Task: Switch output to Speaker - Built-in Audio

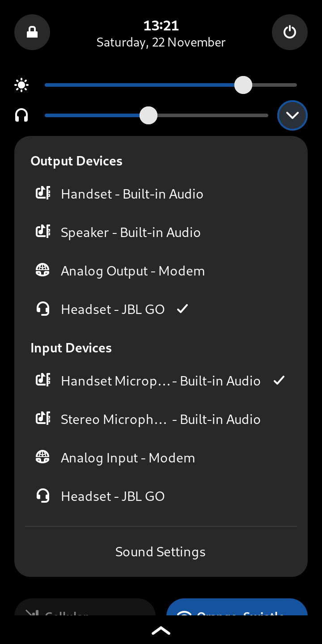Action: pyautogui.click(x=131, y=233)
